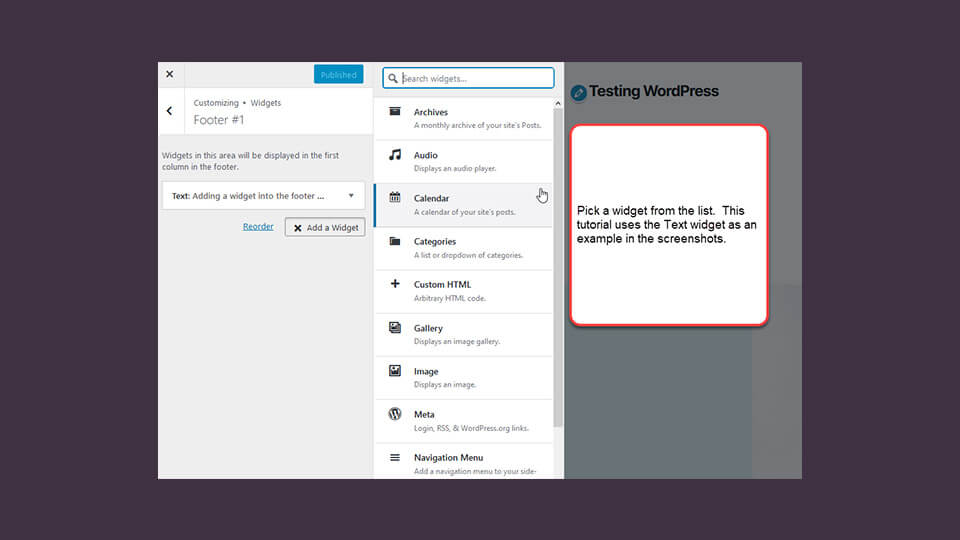
Task: Click the magnifier icon in search box
Action: point(392,78)
